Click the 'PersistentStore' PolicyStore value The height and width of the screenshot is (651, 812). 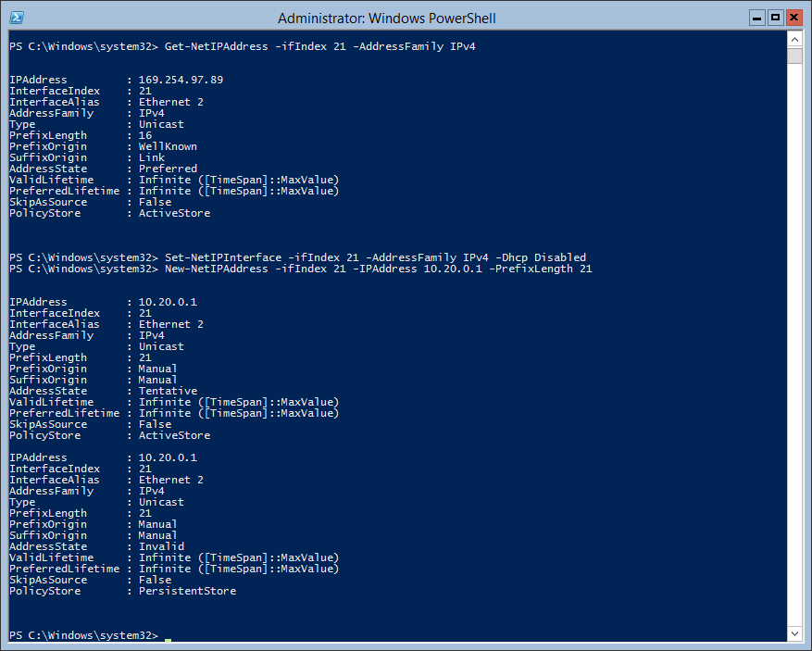(x=187, y=591)
